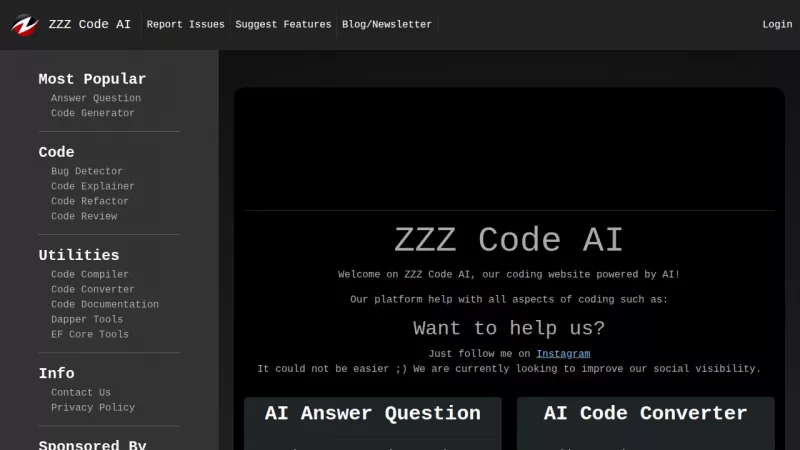The width and height of the screenshot is (800, 450).
Task: Open the AI Code Converter card
Action: coord(645,423)
